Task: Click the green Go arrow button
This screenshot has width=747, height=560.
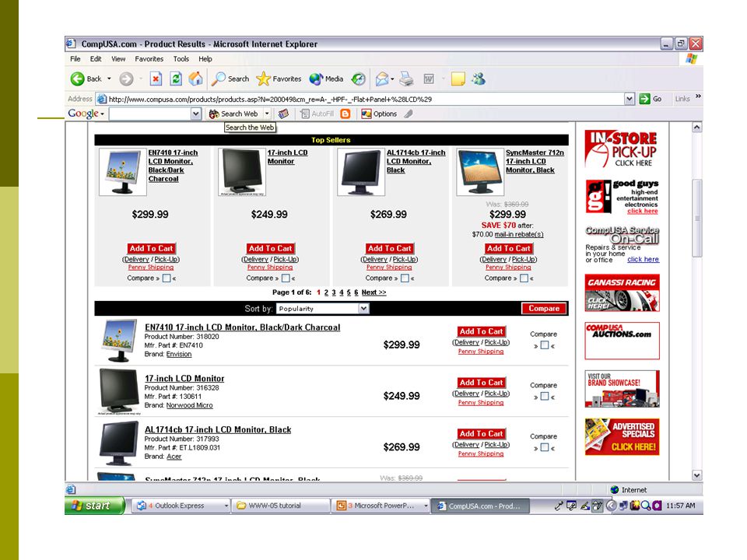Action: (651, 99)
